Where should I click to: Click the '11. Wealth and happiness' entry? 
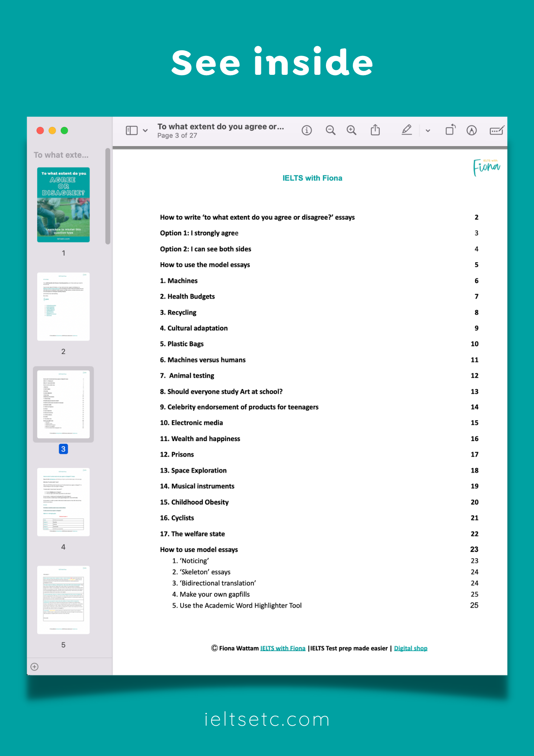[x=200, y=439]
